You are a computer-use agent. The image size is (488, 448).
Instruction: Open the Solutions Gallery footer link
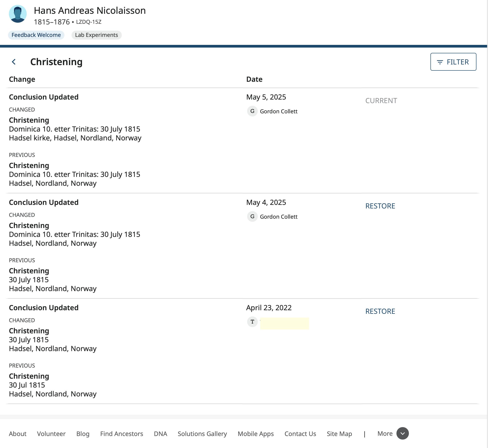tap(202, 434)
